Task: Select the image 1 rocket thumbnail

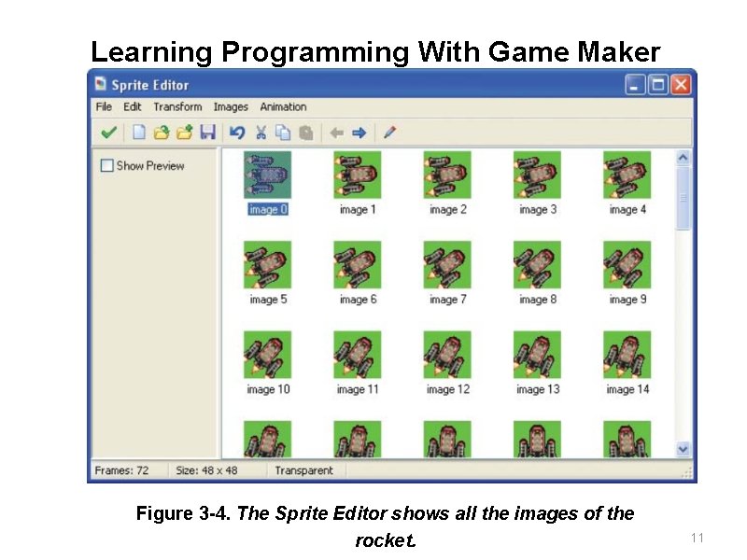Action: coord(358,175)
